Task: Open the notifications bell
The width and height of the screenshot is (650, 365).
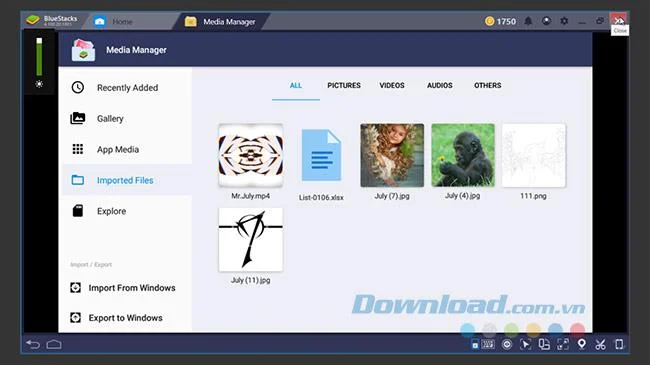Action: 528,21
